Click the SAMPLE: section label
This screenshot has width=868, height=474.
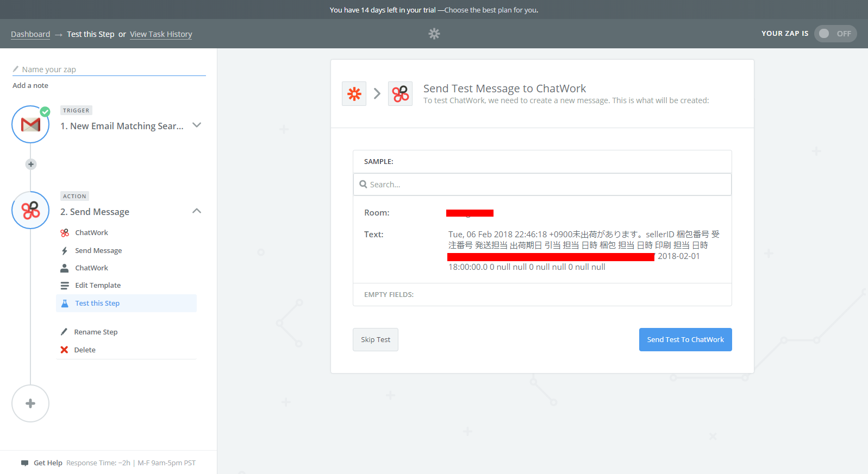379,161
